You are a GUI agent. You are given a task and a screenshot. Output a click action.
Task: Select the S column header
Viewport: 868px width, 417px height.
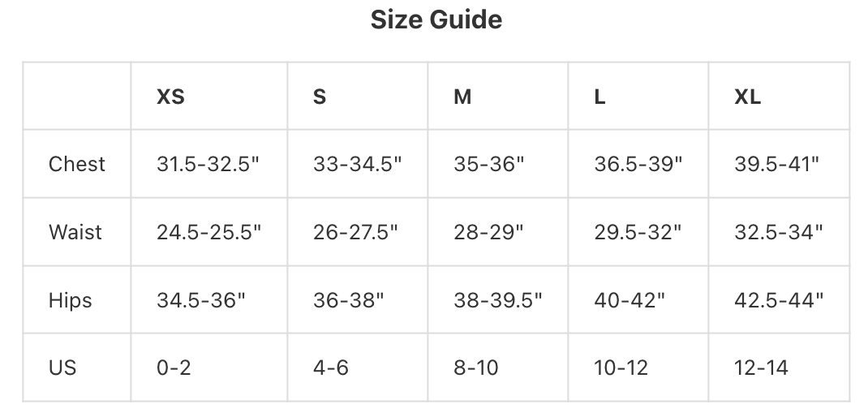pyautogui.click(x=320, y=97)
